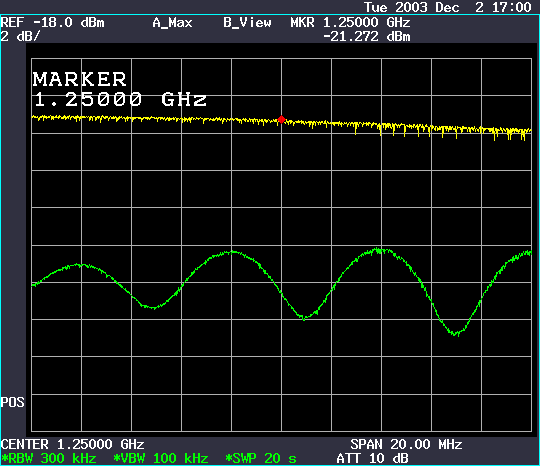The width and height of the screenshot is (540, 466).
Task: Click the MKR 1.25000 GHz readout
Action: (x=350, y=23)
